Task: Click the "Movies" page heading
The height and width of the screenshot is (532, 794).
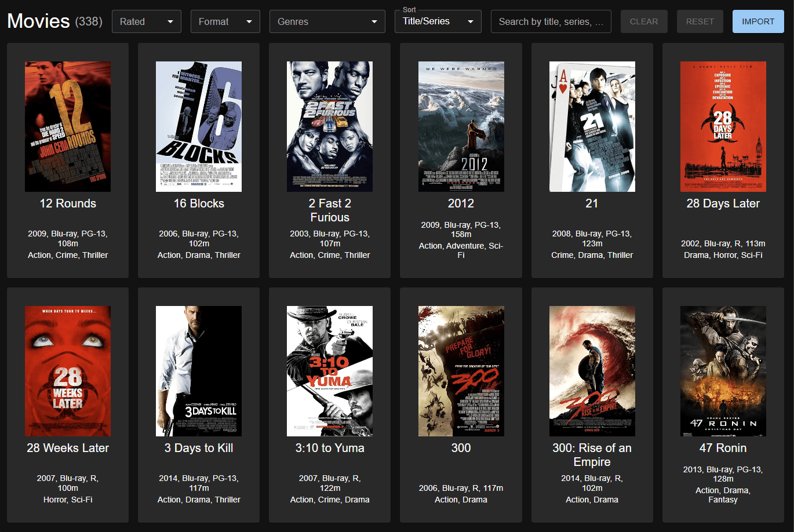Action: (x=38, y=21)
